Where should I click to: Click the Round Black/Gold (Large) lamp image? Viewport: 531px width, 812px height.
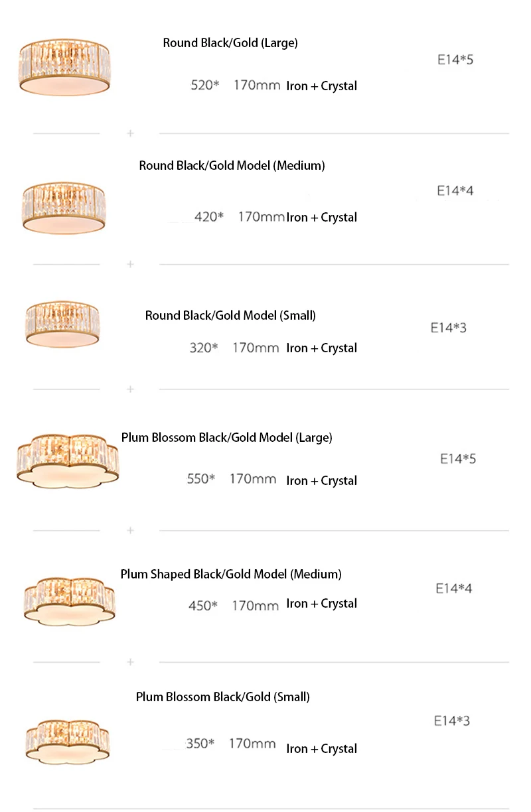coord(63,68)
